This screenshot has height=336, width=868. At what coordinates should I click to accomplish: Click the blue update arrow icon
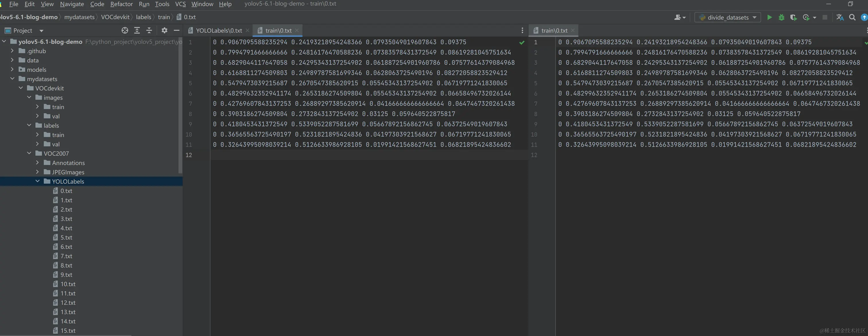(864, 18)
